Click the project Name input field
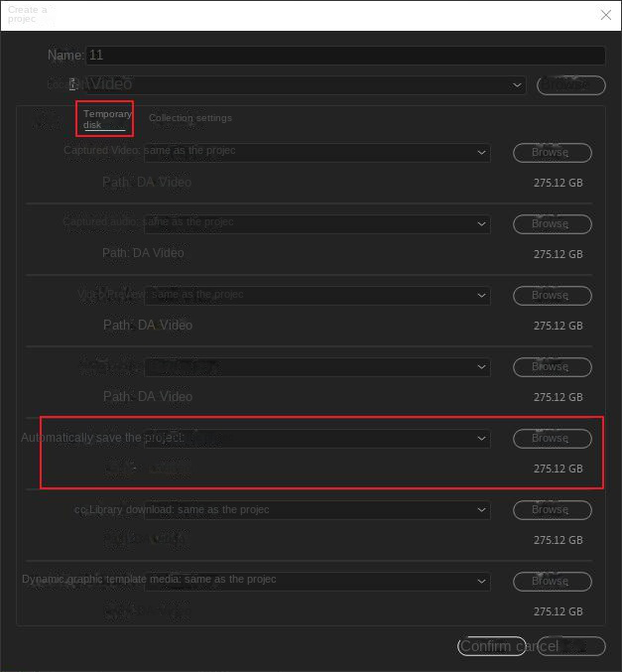Image resolution: width=622 pixels, height=672 pixels. (345, 56)
